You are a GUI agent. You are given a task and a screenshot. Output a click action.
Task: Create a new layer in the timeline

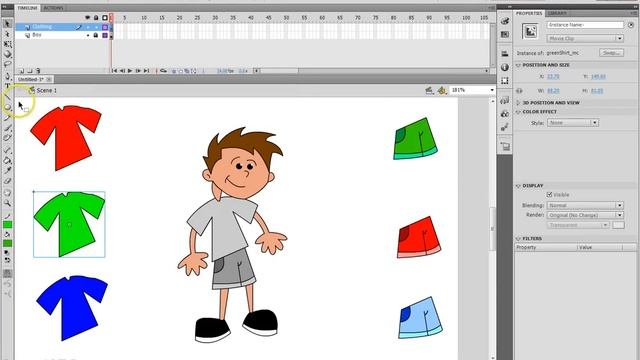pos(22,71)
